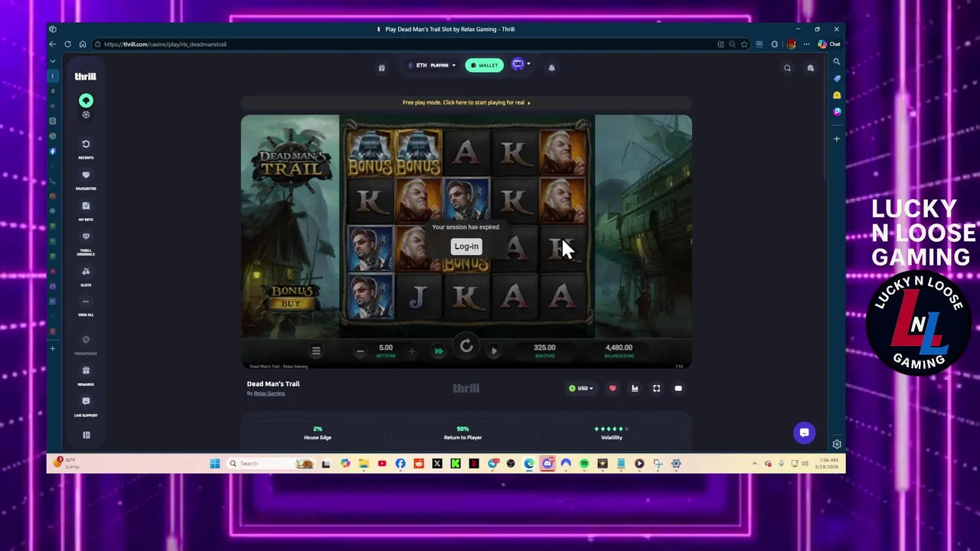Open the user avatar menu

point(520,65)
